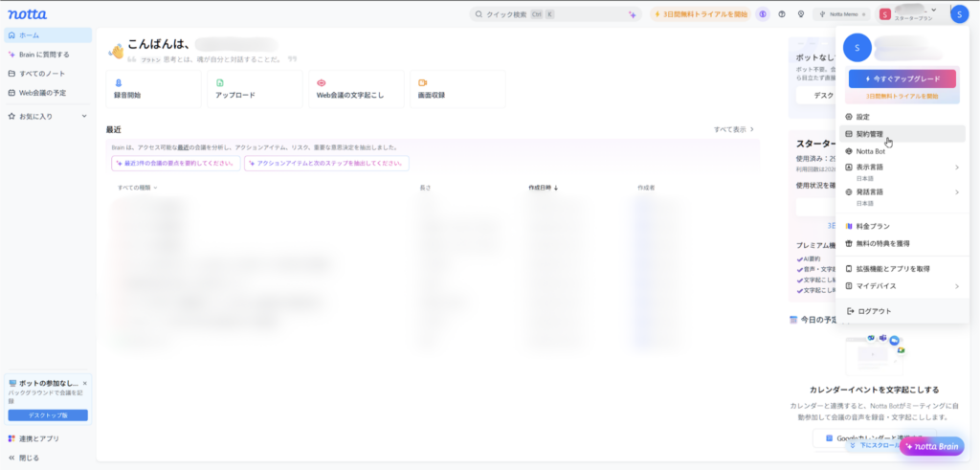
Task: Open 料金プラン menu item
Action: pos(902,226)
